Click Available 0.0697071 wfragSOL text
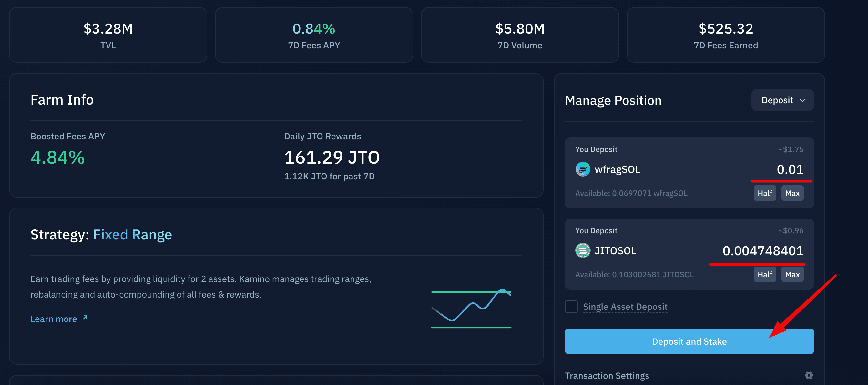This screenshot has height=385, width=868. (631, 193)
